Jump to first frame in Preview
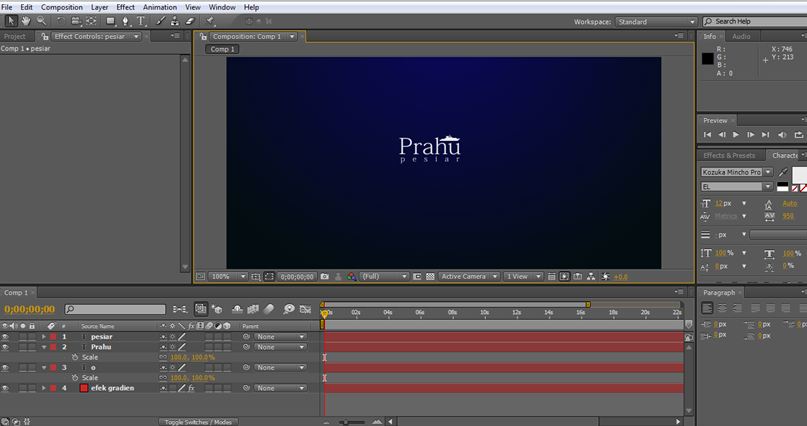This screenshot has width=807, height=426. pos(707,135)
